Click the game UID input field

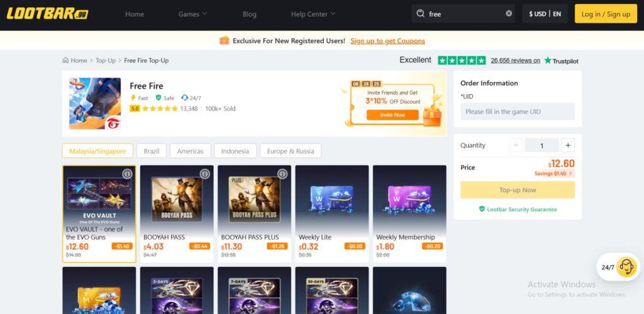click(x=518, y=111)
